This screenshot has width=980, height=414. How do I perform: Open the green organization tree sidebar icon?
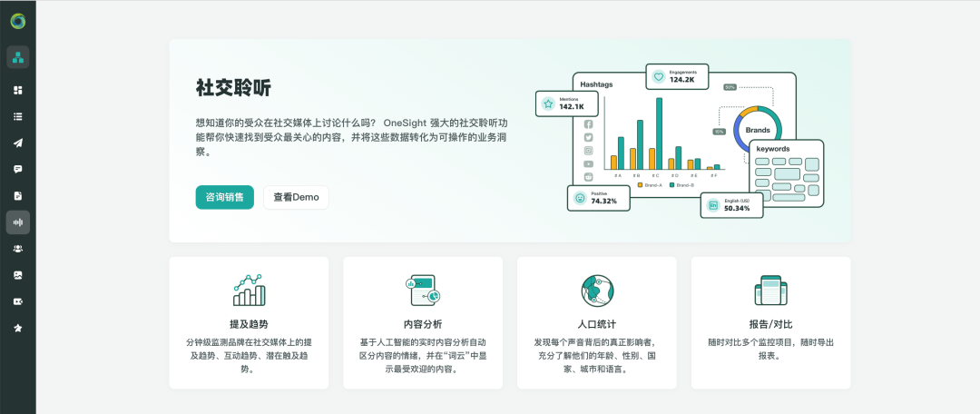coord(18,58)
